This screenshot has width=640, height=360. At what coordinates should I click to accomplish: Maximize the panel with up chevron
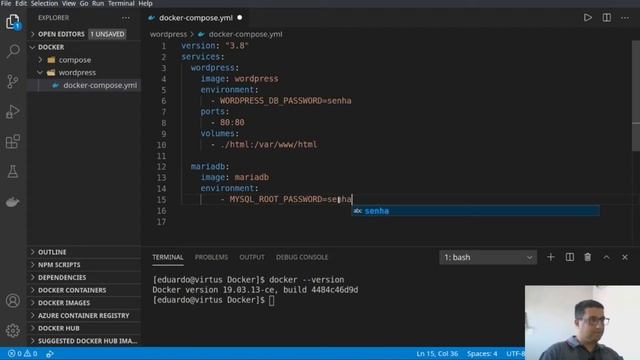pyautogui.click(x=606, y=257)
